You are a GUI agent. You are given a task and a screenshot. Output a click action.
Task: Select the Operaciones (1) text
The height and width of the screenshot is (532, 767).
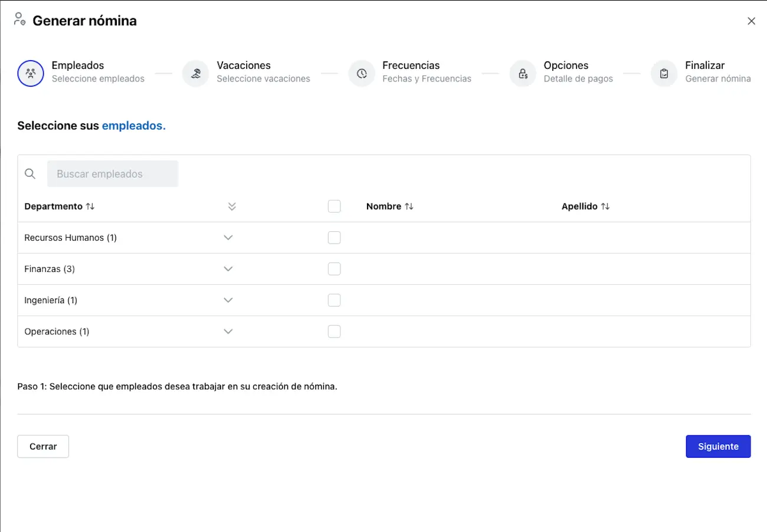click(x=57, y=331)
